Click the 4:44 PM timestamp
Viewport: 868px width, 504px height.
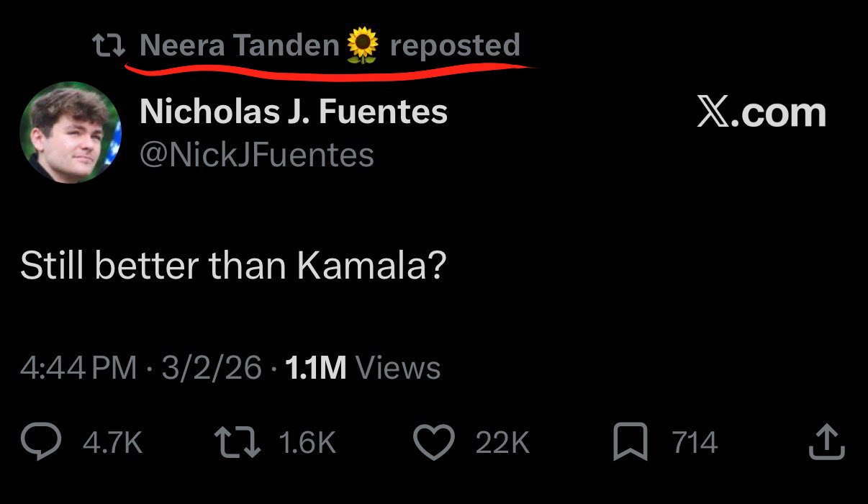click(x=78, y=368)
